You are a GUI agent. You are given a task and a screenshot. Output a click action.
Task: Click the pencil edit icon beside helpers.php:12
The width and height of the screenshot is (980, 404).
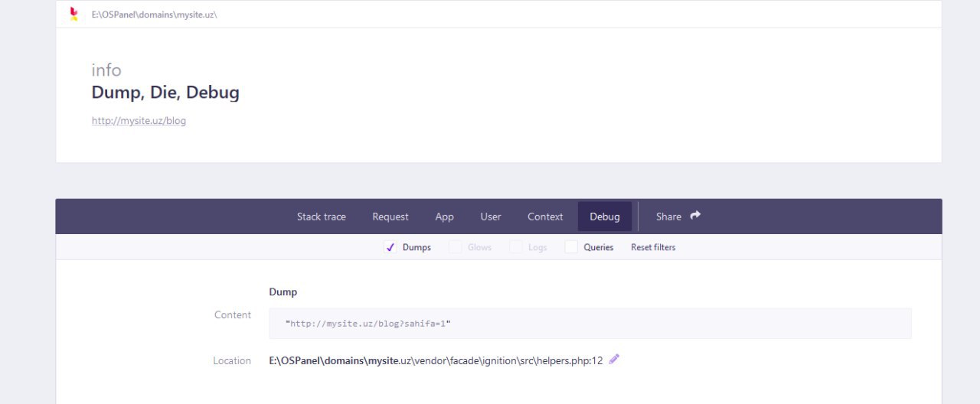[614, 359]
